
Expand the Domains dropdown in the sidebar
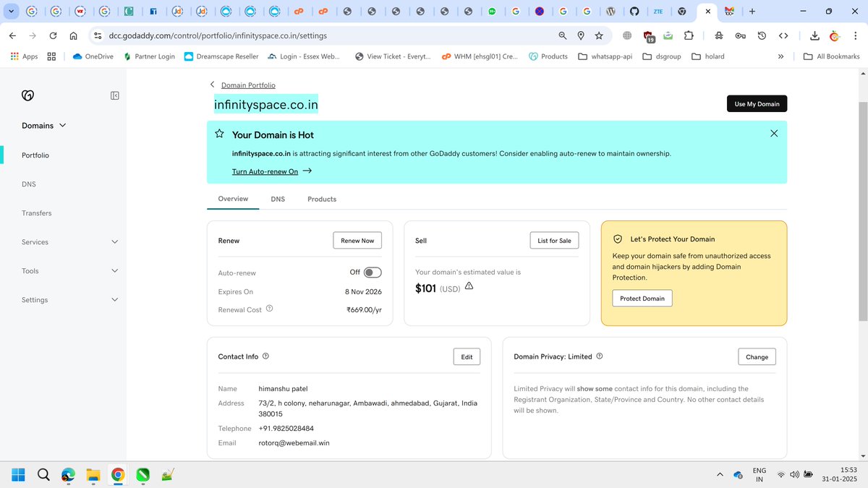click(44, 125)
